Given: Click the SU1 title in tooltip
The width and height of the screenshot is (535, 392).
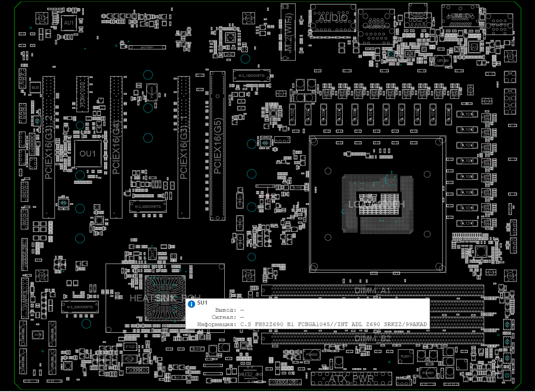Looking at the screenshot, I should click(x=202, y=303).
